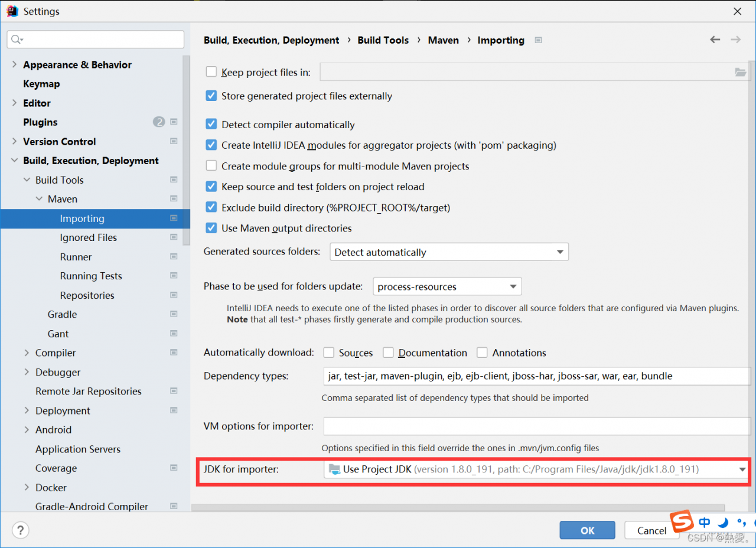The image size is (756, 548).
Task: Click the settings tree vertical scrollbar
Action: pos(187,150)
